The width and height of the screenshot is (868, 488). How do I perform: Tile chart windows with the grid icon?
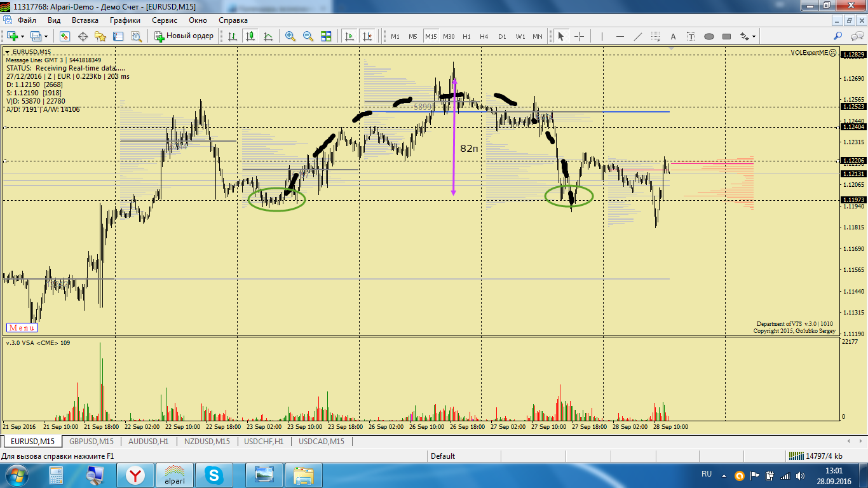click(326, 36)
